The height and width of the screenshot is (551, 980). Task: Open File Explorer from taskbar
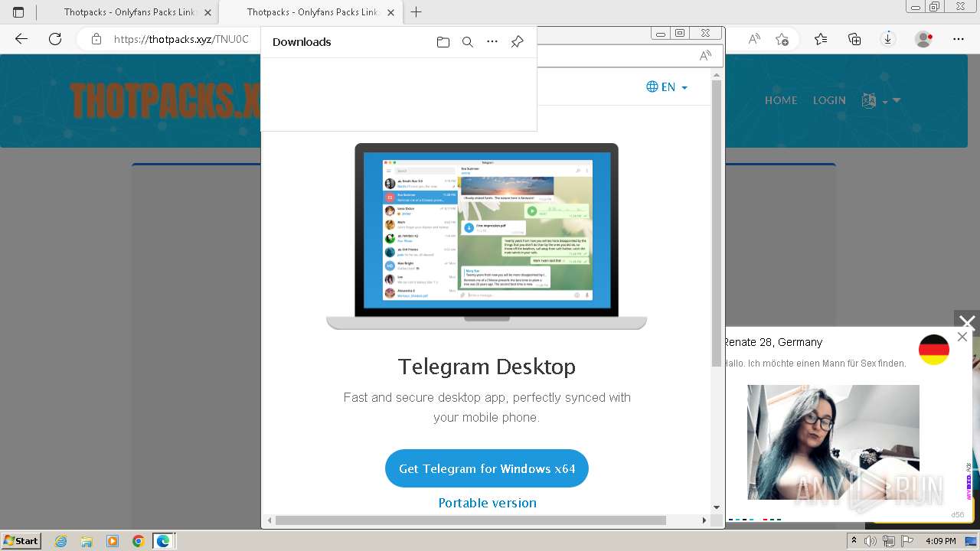87,541
